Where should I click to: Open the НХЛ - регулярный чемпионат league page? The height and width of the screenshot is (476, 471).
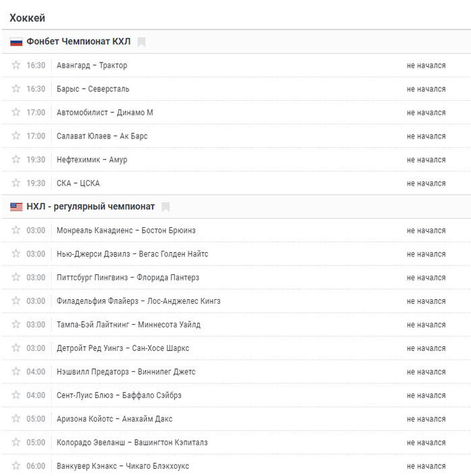[91, 206]
